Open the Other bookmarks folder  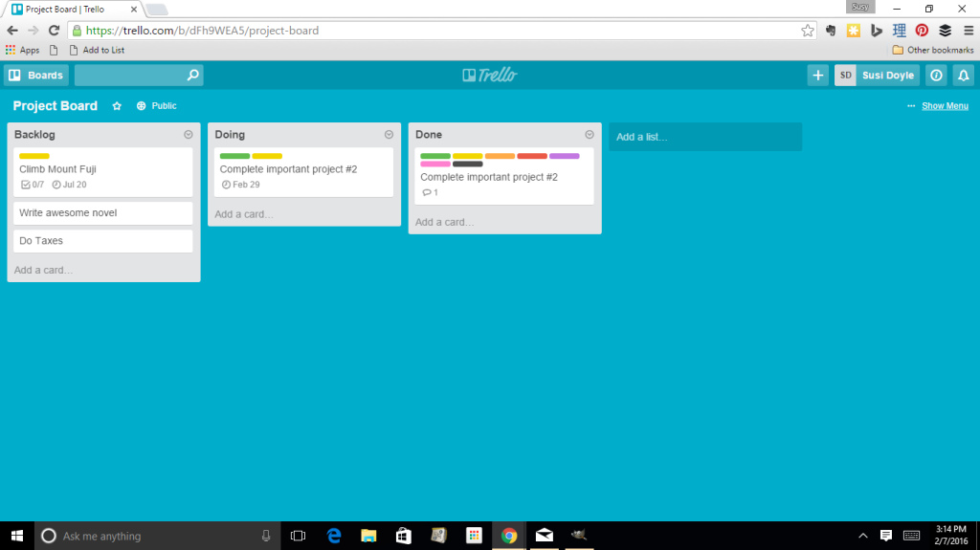[x=932, y=50]
